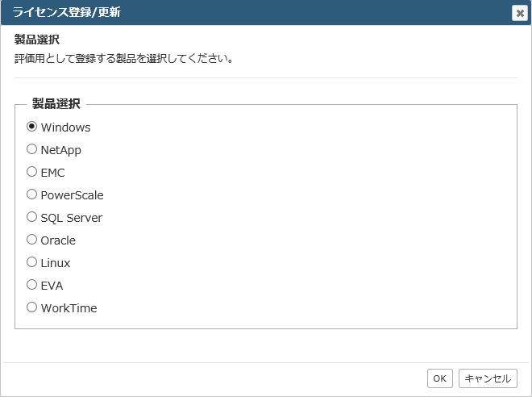Click the WorkTime label text
This screenshot has height=397, width=532.
[69, 308]
